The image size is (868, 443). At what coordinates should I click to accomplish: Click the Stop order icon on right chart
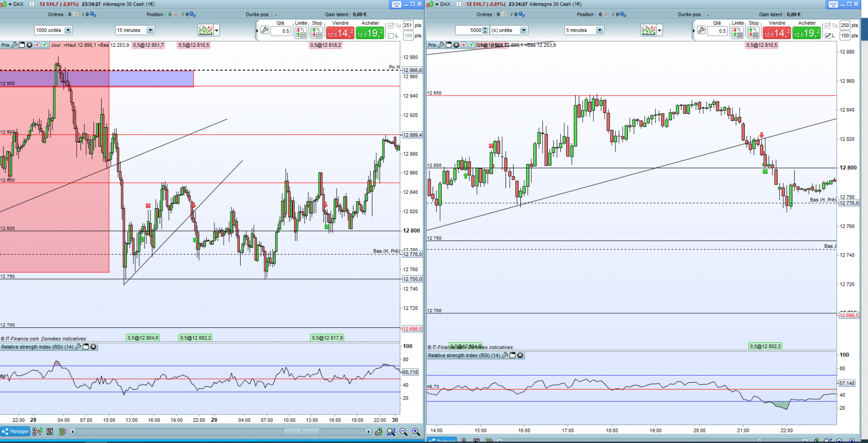tap(753, 33)
